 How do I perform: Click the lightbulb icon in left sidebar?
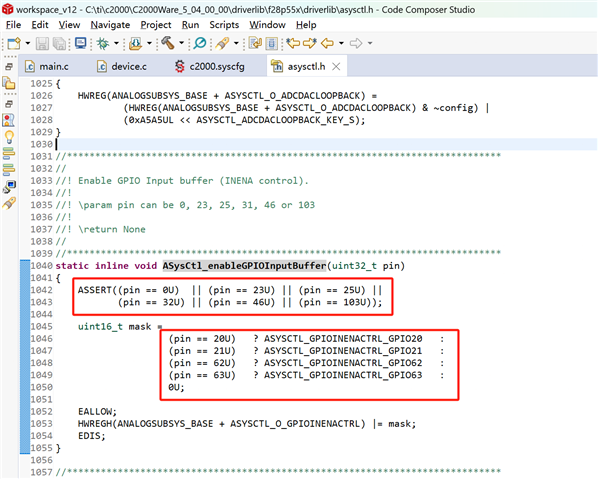tap(9, 136)
